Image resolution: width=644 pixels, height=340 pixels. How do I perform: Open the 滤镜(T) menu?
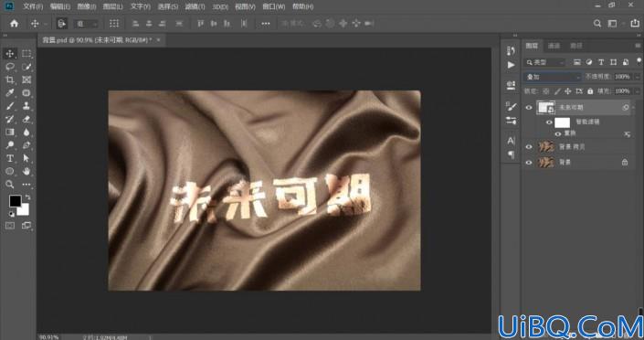(x=195, y=6)
